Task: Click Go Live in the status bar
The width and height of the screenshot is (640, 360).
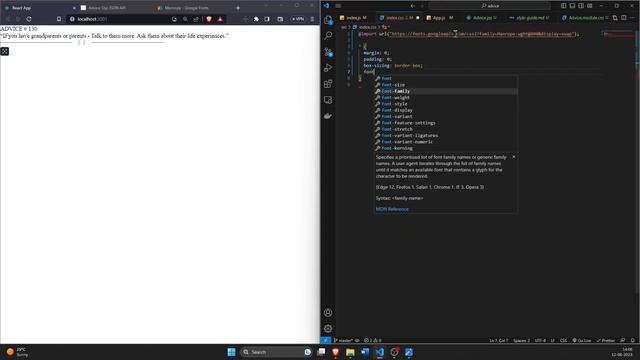Action: (582, 340)
